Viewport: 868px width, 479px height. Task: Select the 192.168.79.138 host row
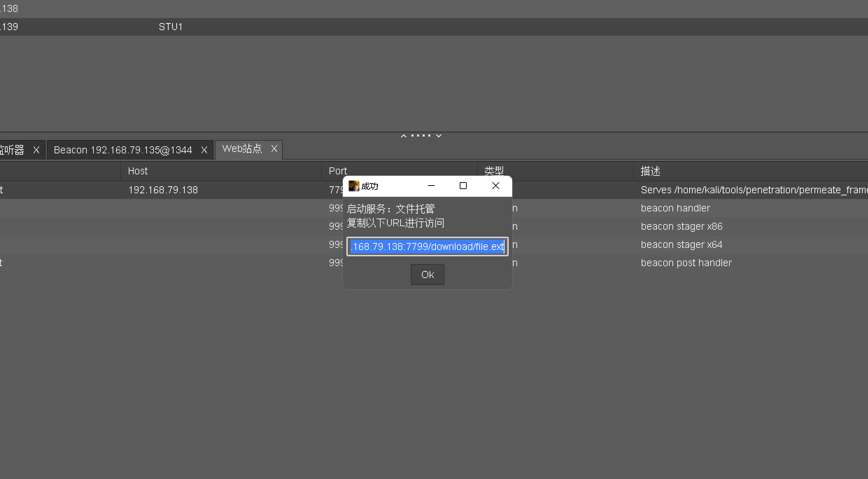click(x=163, y=190)
